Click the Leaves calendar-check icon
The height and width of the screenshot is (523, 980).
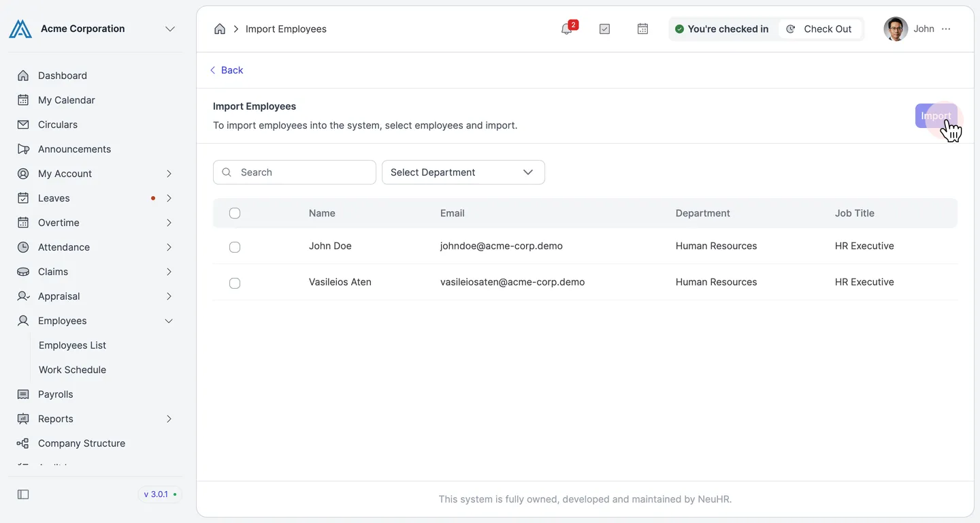tap(23, 198)
